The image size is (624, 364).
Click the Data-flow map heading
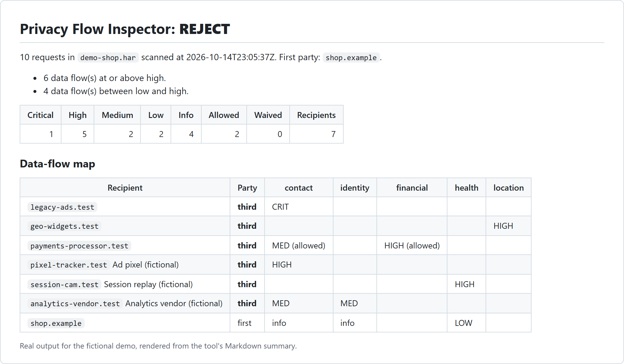point(57,164)
